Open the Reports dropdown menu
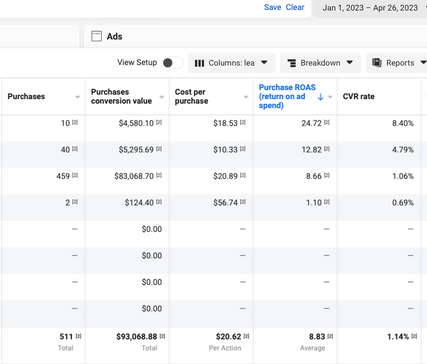The image size is (427, 364). (x=397, y=63)
